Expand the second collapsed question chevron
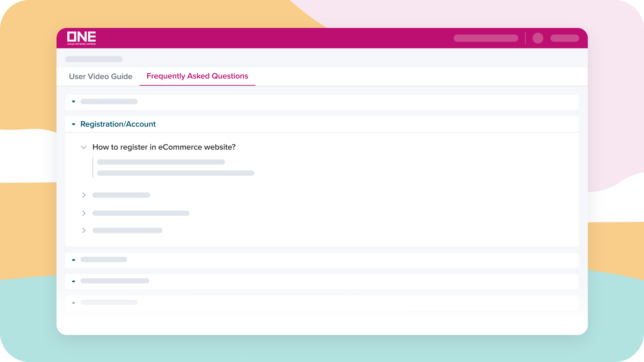644x362 pixels. (84, 213)
